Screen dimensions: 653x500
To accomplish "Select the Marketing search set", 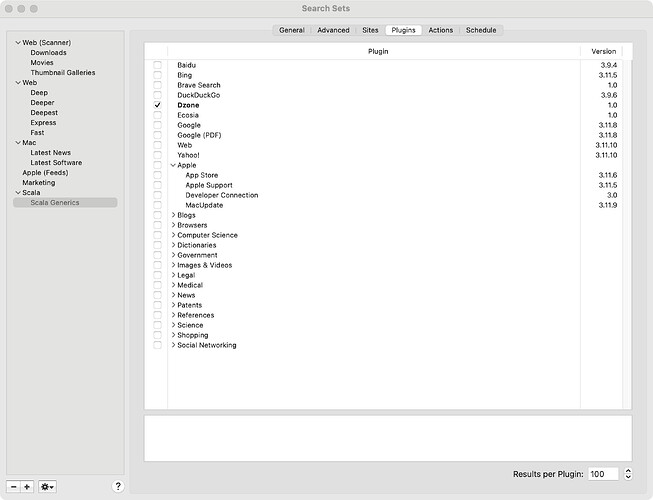I will click(x=39, y=182).
